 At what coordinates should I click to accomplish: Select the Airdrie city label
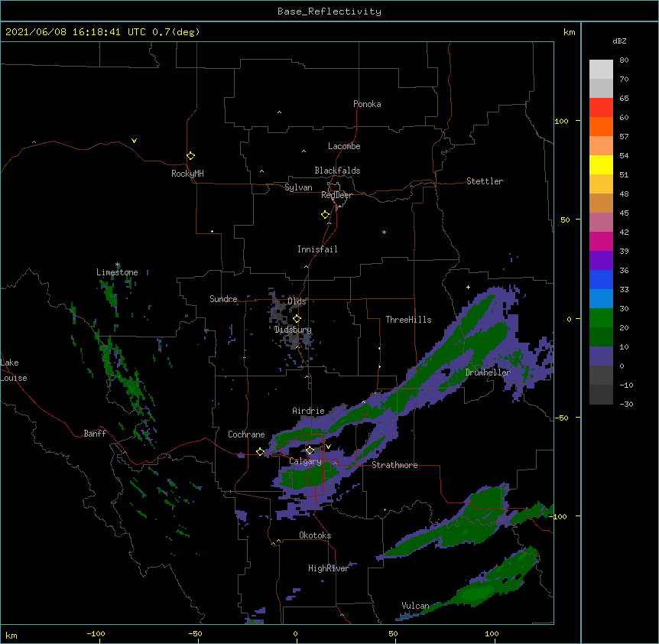click(308, 411)
